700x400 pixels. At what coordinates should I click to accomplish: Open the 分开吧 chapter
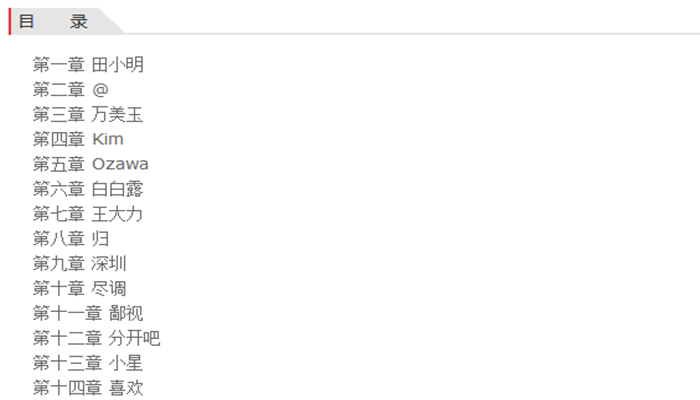coord(135,338)
